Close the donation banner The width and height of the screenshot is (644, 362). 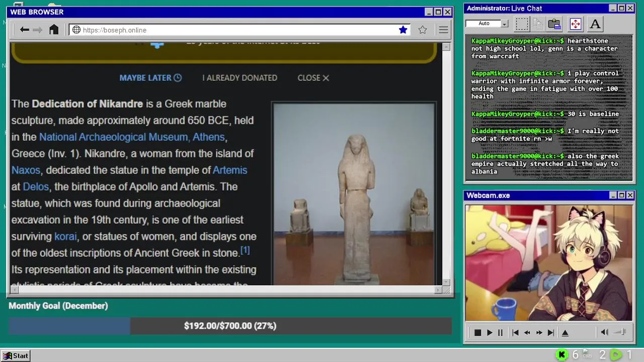313,78
